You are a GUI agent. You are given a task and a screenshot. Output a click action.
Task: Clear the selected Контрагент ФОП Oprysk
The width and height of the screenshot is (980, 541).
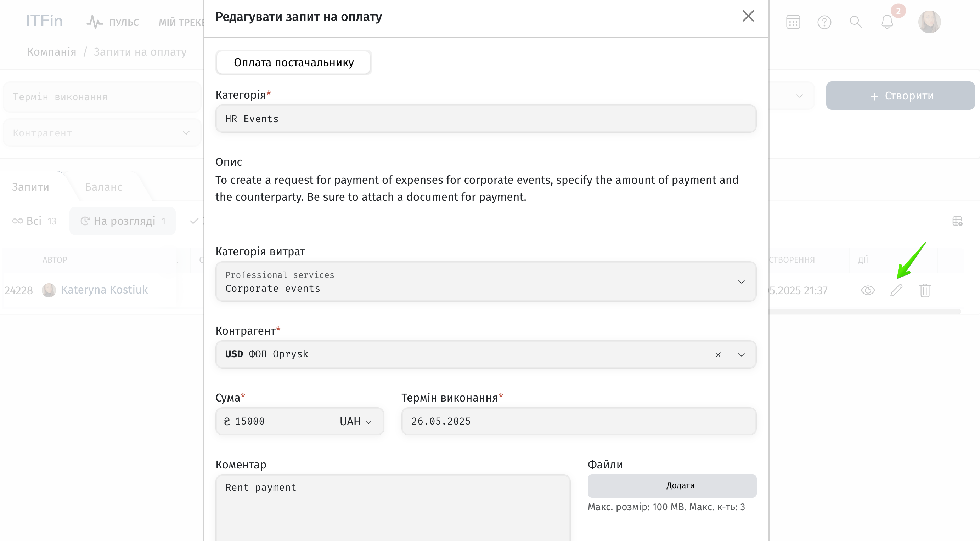718,355
